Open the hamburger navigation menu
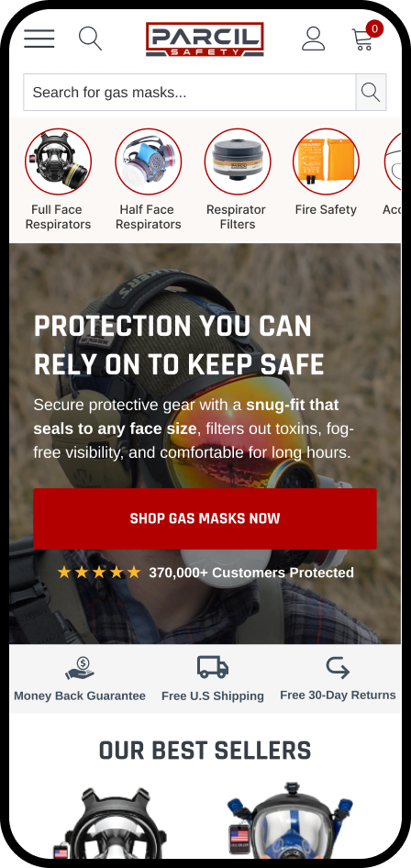The height and width of the screenshot is (868, 411). pos(39,39)
